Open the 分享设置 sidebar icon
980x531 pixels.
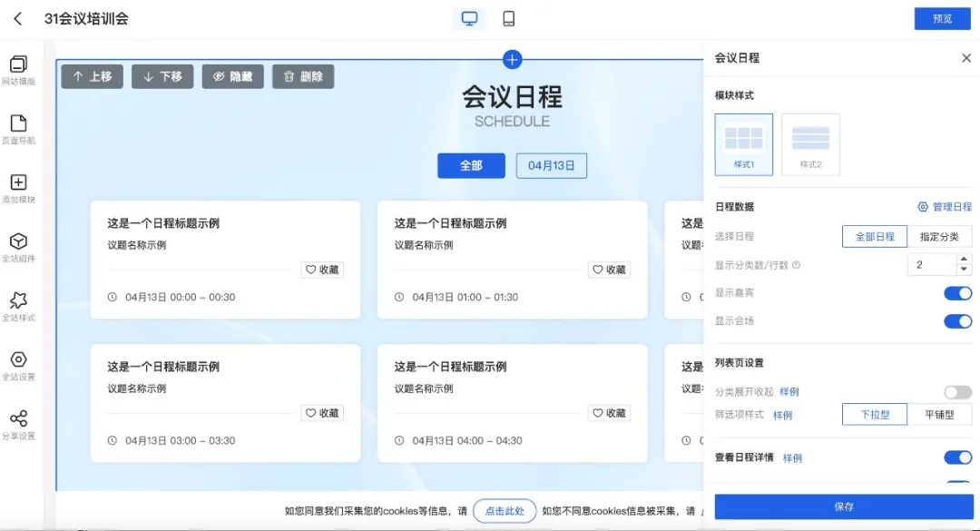[x=18, y=419]
